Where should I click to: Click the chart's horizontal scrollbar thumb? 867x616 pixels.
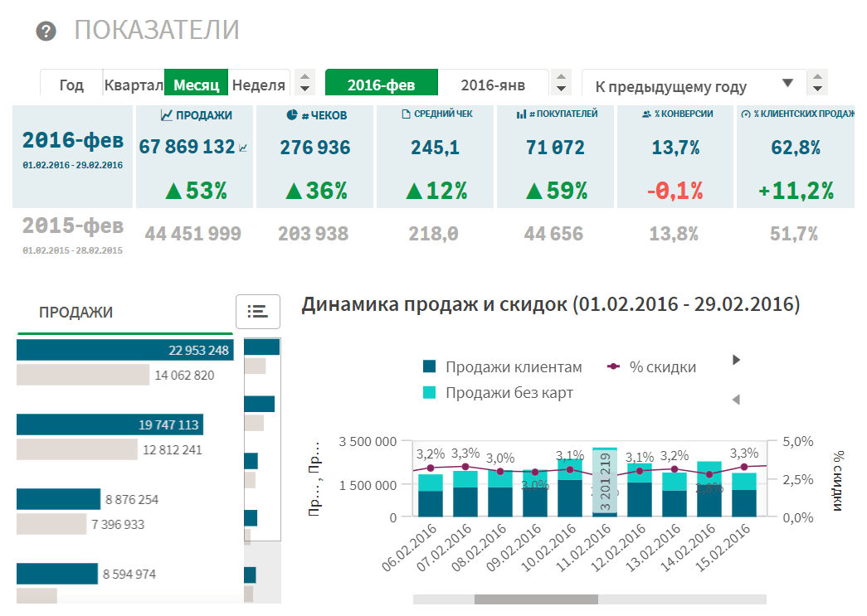tap(536, 599)
